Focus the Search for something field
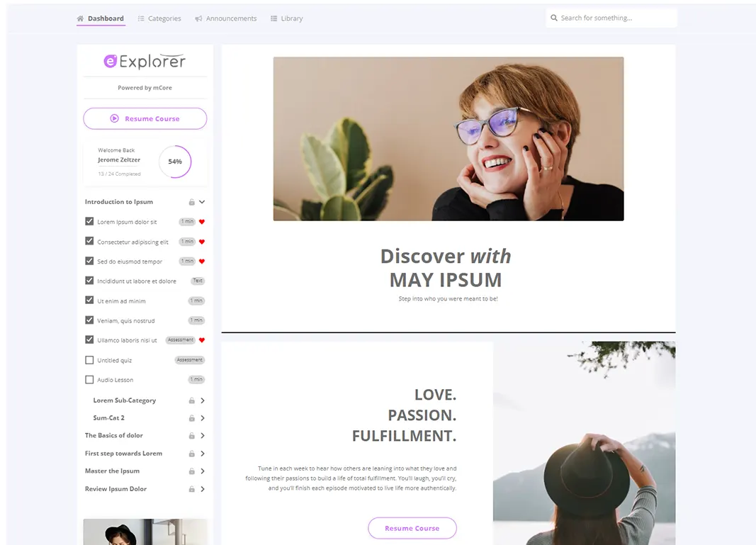Screen dimensions: 756x545 click(x=611, y=18)
